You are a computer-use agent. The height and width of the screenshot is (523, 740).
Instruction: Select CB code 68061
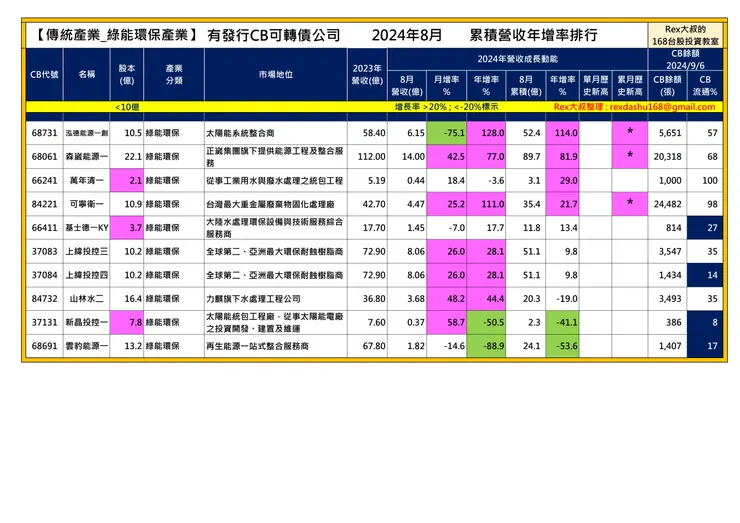pyautogui.click(x=44, y=157)
